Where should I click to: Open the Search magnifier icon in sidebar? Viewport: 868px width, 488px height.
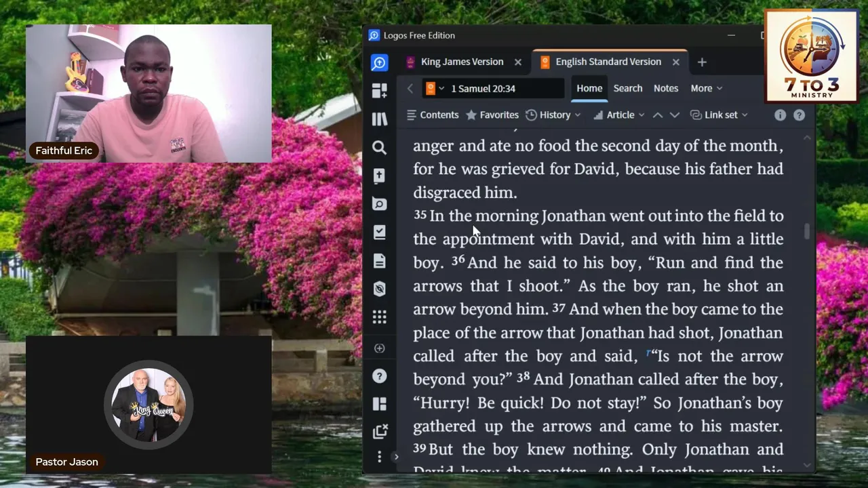coord(380,147)
